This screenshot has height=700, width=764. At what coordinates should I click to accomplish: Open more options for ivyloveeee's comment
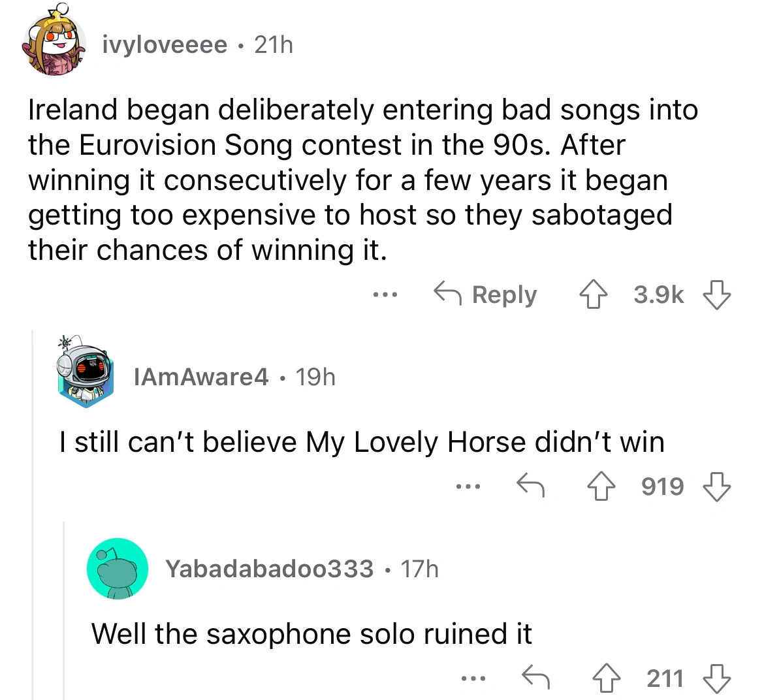pyautogui.click(x=385, y=295)
